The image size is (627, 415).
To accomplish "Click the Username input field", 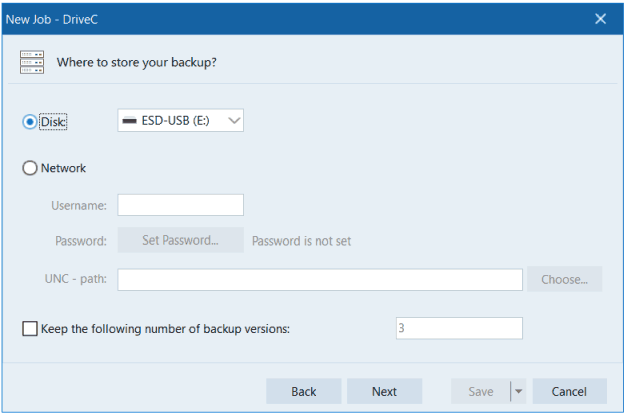I will pos(180,205).
